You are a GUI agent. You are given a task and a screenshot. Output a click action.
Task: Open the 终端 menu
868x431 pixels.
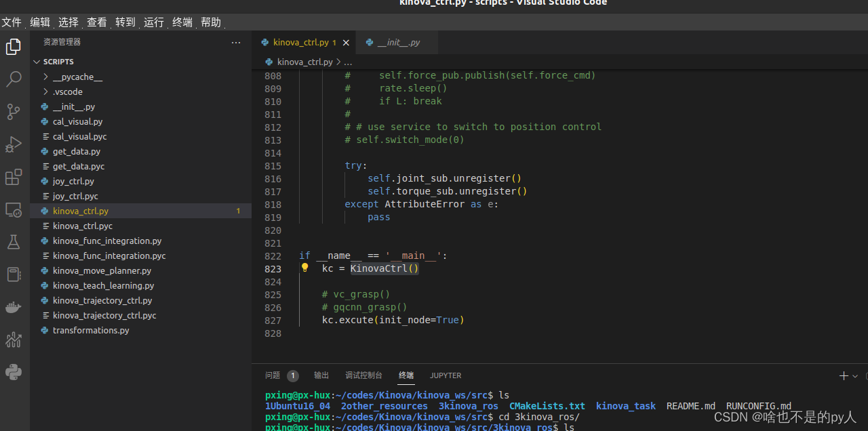182,22
